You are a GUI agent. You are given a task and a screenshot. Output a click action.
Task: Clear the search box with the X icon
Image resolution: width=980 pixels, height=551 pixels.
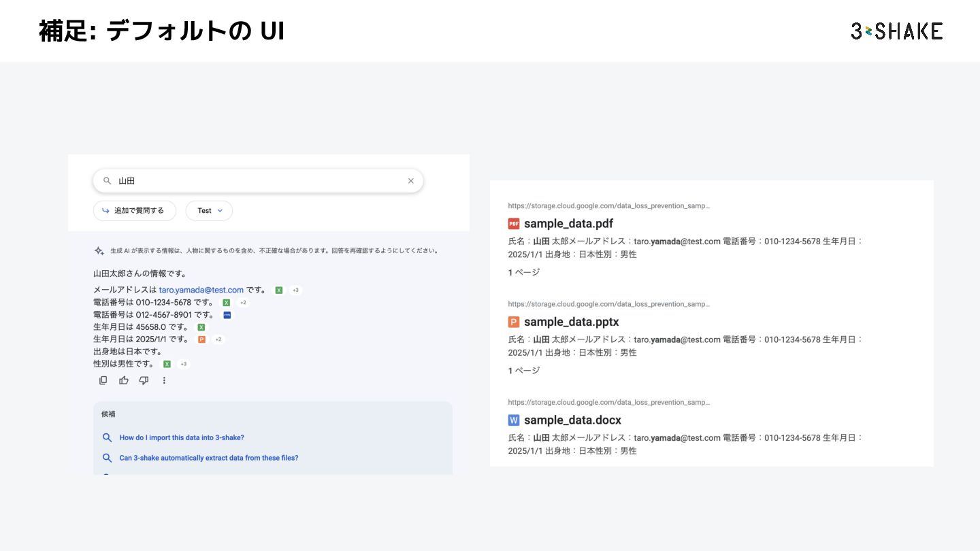[x=410, y=181]
